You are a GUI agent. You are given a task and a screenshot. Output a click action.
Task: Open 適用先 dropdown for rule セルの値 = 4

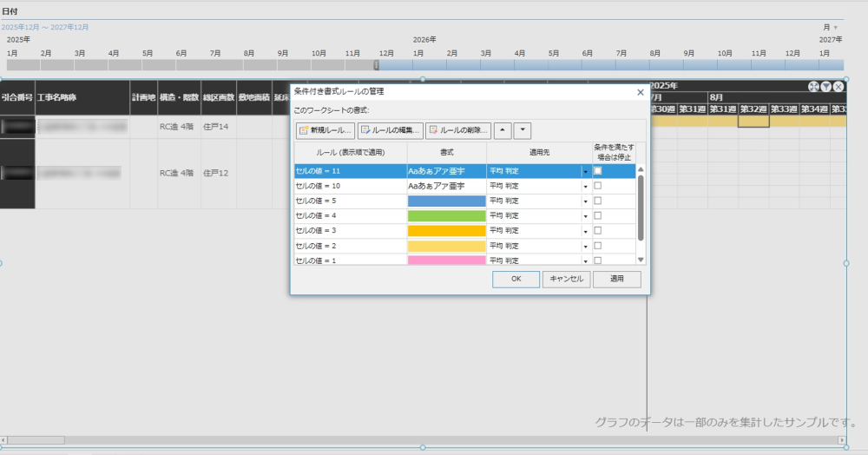click(586, 216)
